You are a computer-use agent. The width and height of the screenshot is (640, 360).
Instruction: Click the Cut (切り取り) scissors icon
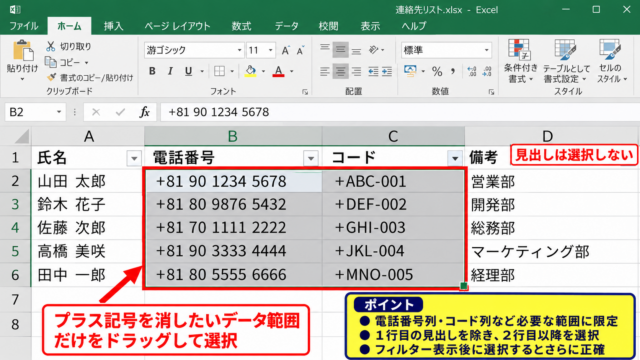click(51, 46)
